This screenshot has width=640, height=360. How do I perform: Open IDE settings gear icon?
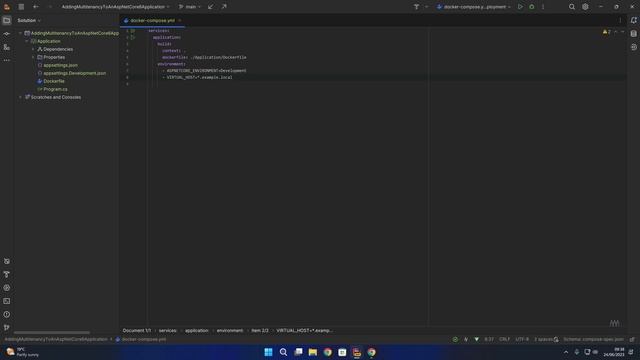pyautogui.click(x=585, y=7)
